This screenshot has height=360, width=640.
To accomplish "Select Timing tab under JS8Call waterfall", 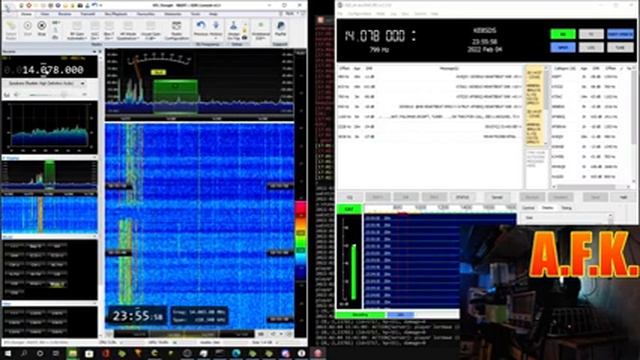I will coord(567,208).
